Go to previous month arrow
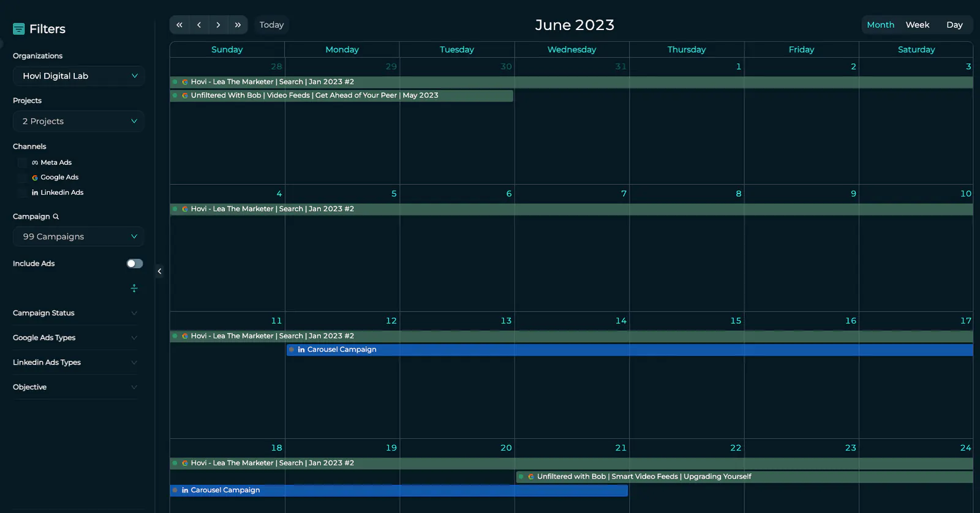Viewport: 980px width, 513px height. pyautogui.click(x=199, y=25)
